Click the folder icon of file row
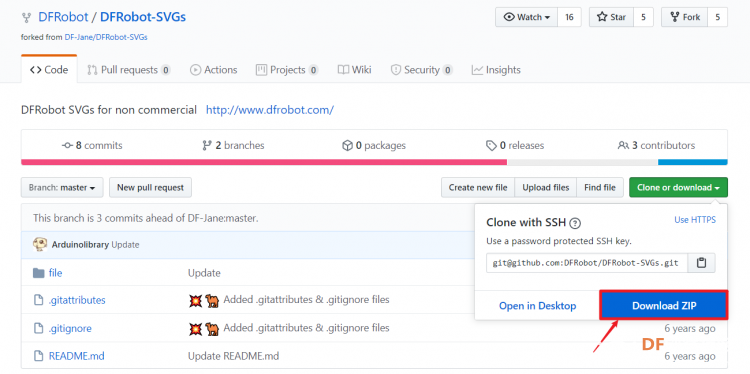 click(38, 273)
